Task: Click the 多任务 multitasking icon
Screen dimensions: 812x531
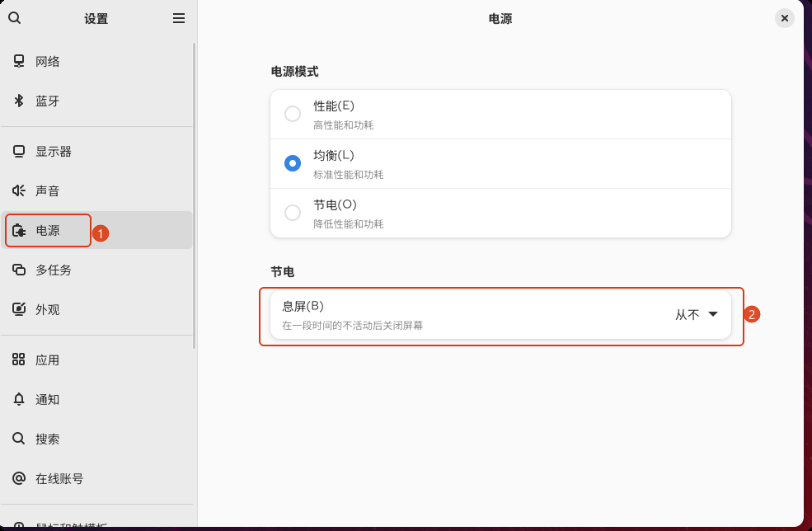Action: [19, 270]
